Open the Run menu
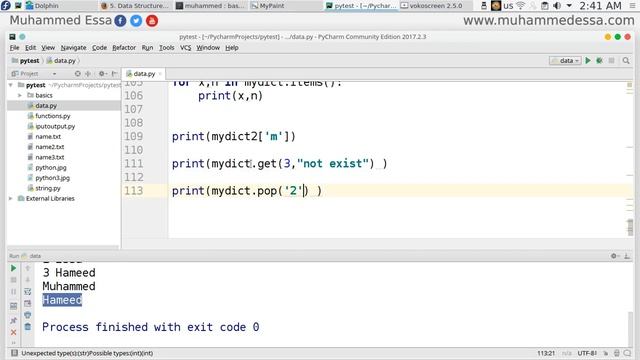This screenshot has width=640, height=360. [147, 48]
